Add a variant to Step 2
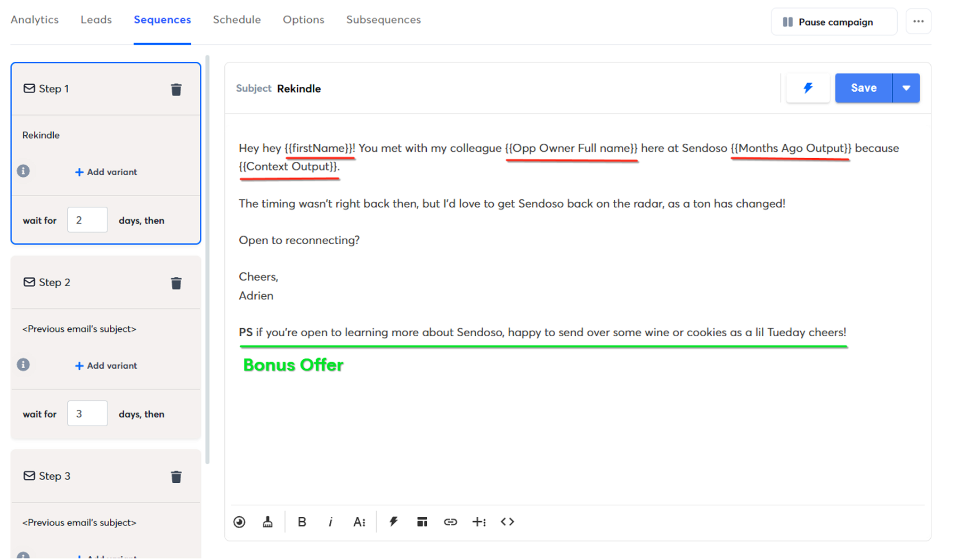 [106, 365]
